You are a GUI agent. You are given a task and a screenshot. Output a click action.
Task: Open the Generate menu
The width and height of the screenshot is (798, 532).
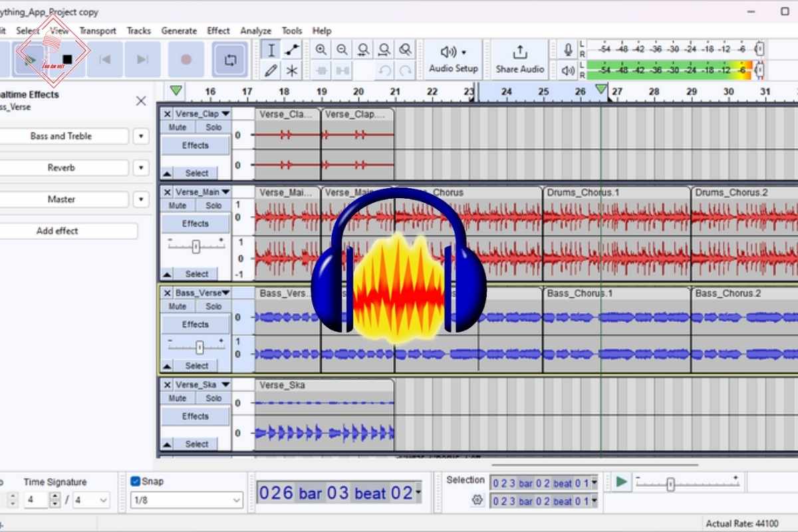coord(179,31)
